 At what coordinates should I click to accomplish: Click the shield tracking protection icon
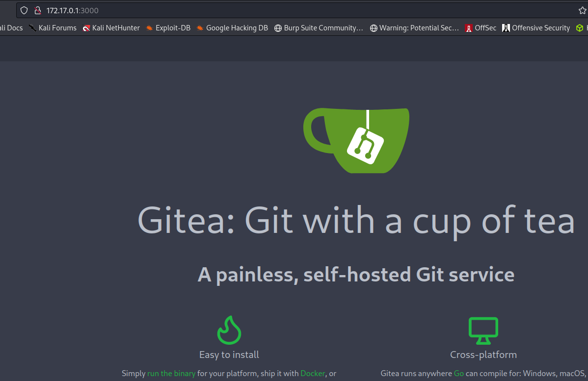24,10
